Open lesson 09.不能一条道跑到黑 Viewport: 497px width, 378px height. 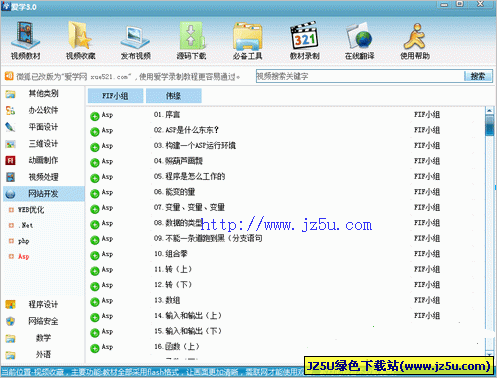point(208,238)
